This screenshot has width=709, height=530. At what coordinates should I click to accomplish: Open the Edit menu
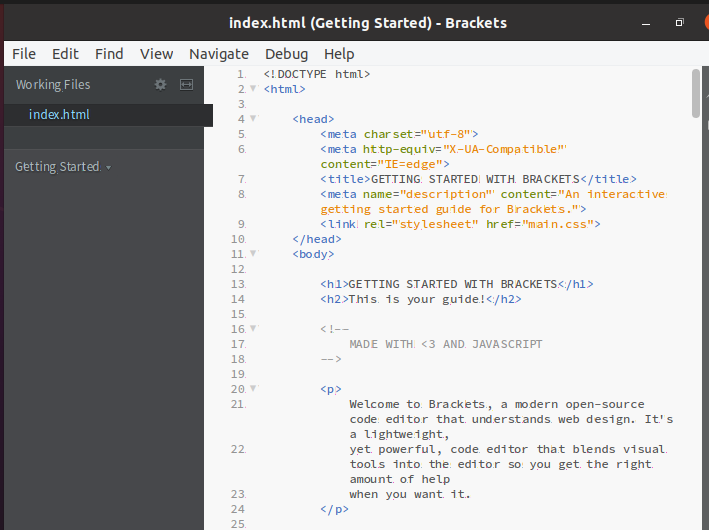65,54
